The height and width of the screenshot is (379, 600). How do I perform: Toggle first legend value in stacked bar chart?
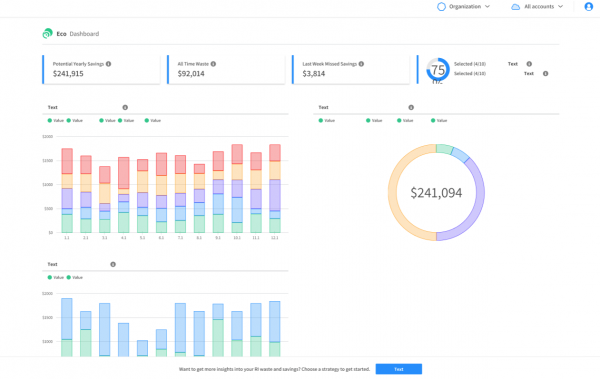click(x=55, y=121)
